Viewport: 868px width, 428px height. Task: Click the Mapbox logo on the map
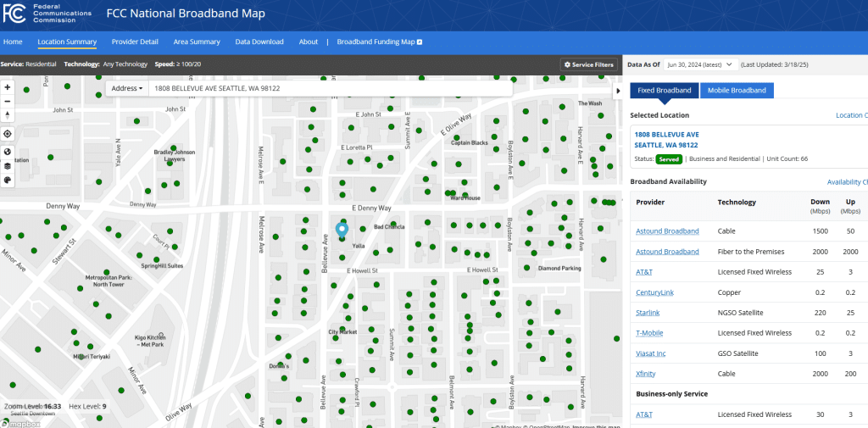20,424
